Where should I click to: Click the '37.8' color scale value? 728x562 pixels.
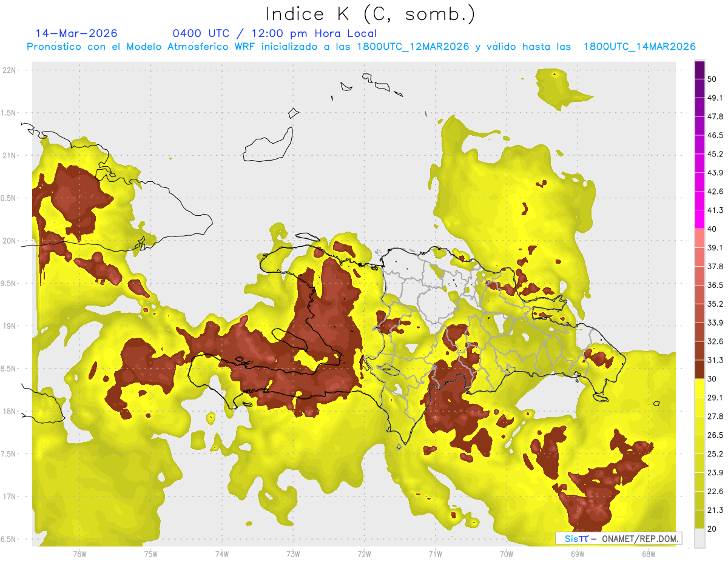[715, 266]
